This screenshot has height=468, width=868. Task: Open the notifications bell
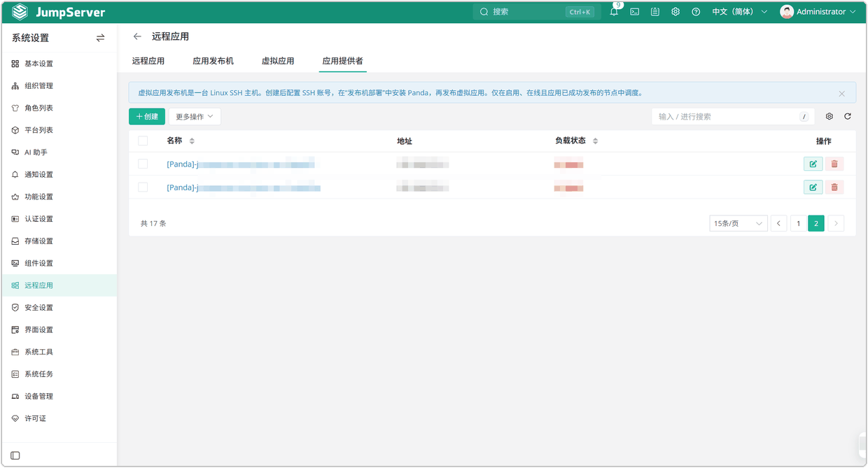click(x=614, y=12)
